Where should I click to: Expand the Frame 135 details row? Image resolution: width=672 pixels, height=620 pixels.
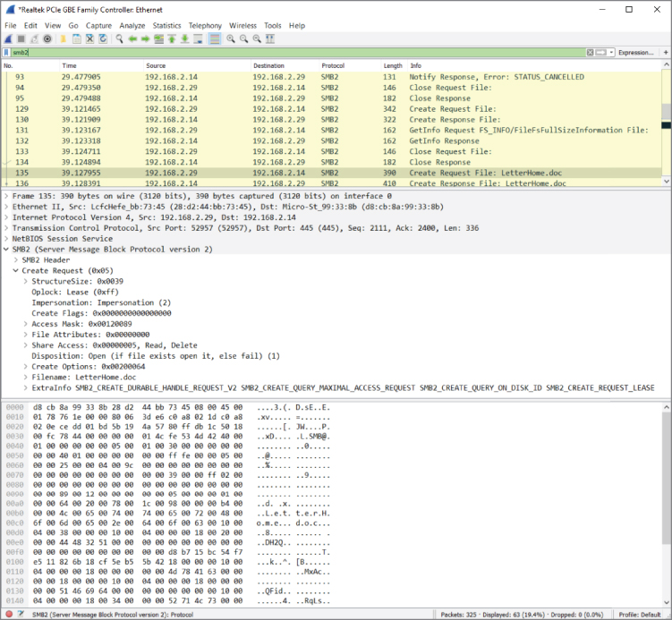point(6,196)
